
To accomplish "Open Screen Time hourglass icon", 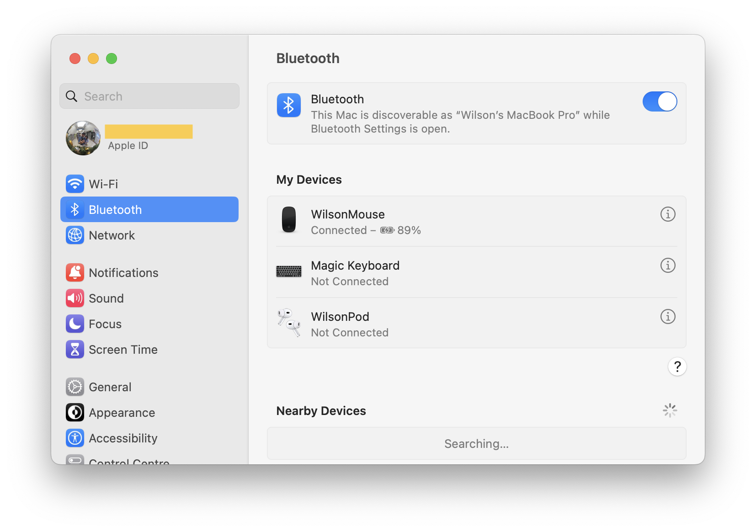I will click(75, 349).
